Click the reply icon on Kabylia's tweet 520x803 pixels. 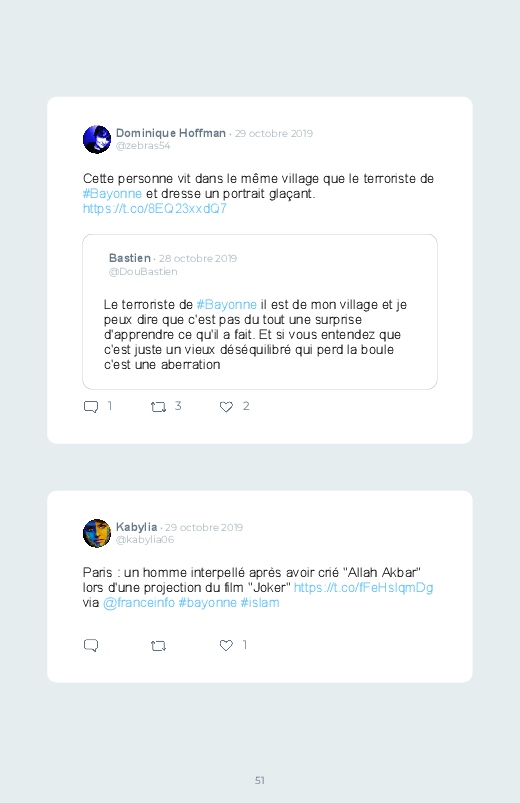coord(91,645)
